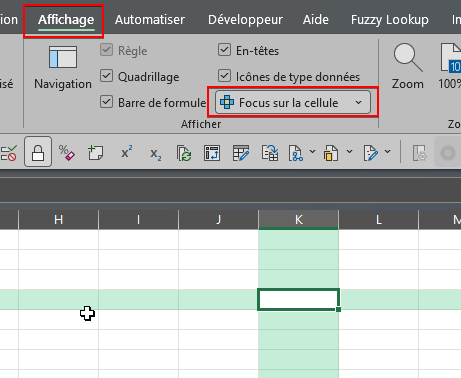Select column J header
Image resolution: width=461 pixels, height=378 pixels.
tap(218, 219)
